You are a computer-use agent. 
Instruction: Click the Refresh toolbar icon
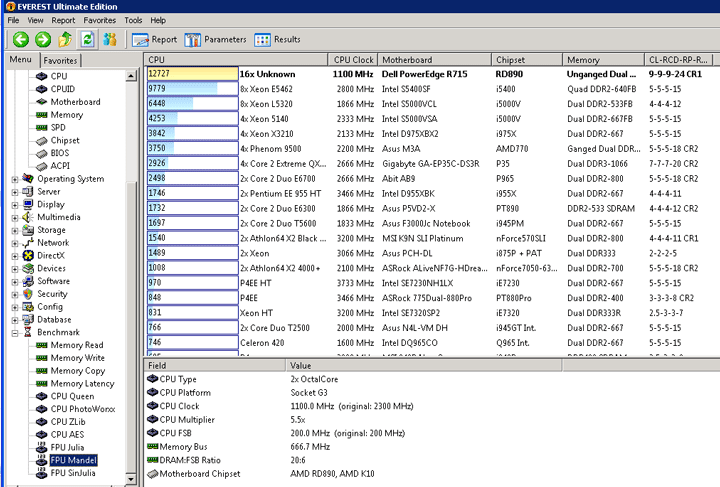point(87,39)
